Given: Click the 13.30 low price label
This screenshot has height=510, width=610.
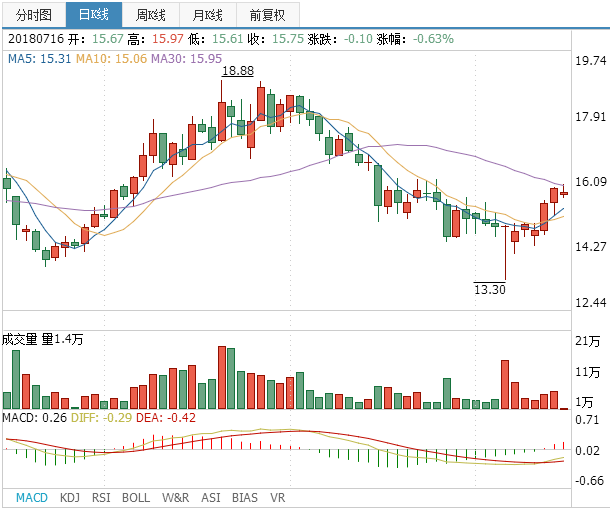Looking at the screenshot, I should [x=490, y=289].
